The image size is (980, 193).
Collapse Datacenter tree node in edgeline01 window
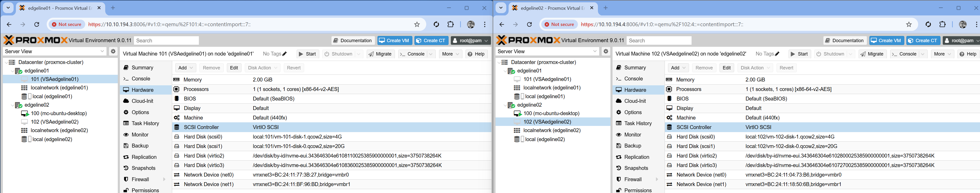[x=6, y=62]
